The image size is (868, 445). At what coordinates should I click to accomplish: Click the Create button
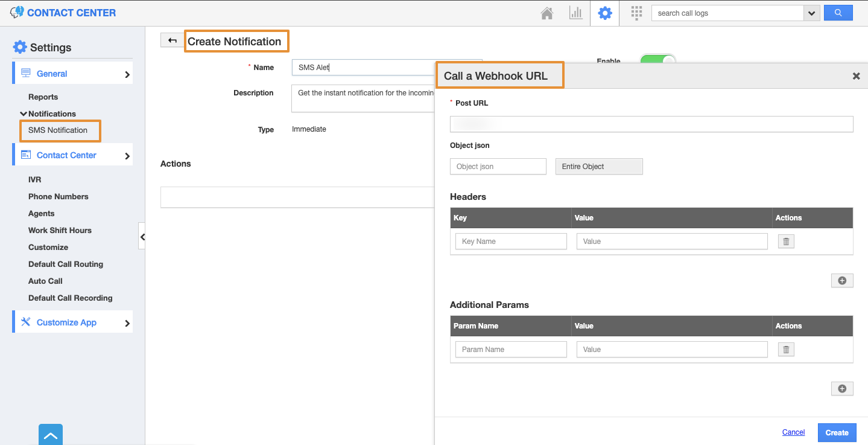[837, 432]
